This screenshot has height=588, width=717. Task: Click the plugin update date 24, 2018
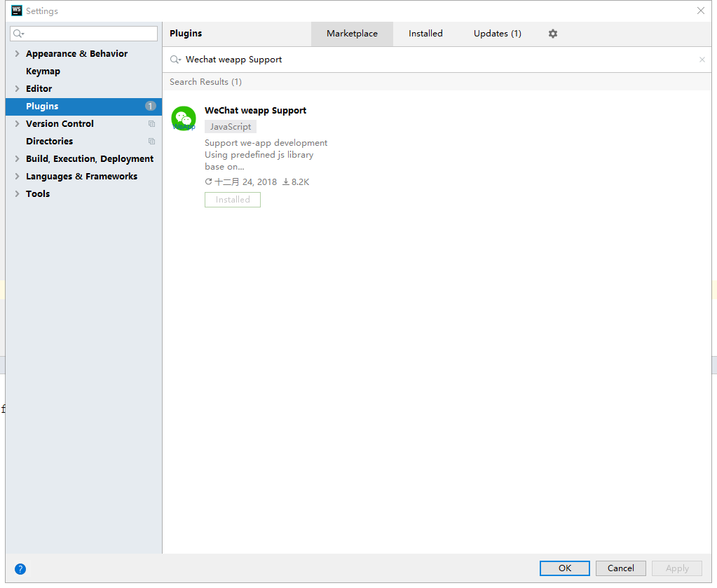click(245, 182)
